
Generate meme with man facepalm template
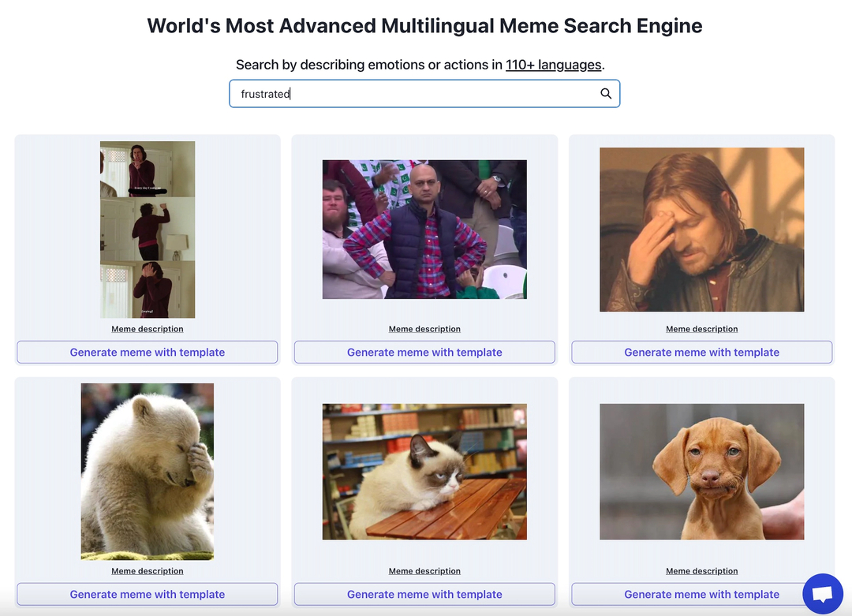tap(701, 353)
